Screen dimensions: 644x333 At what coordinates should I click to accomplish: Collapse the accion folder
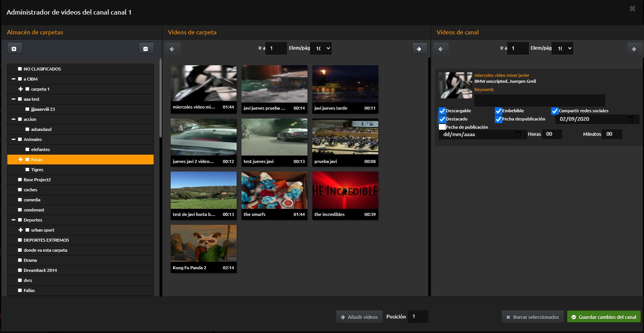13,119
